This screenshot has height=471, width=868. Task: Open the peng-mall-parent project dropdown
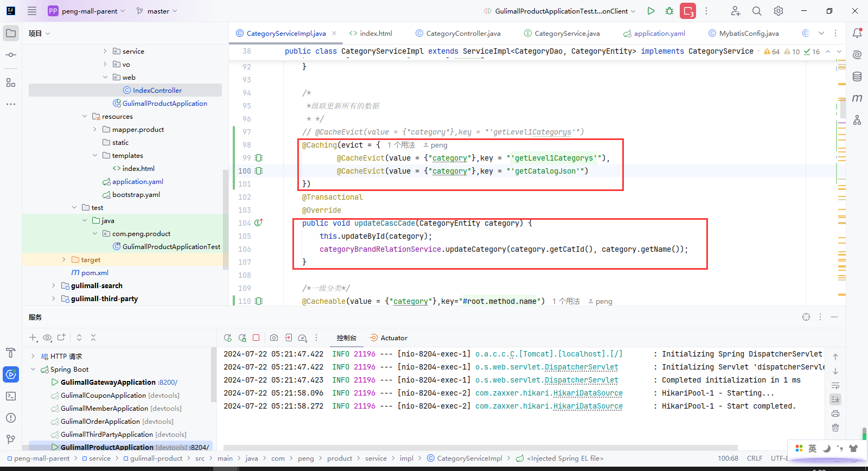pyautogui.click(x=87, y=11)
